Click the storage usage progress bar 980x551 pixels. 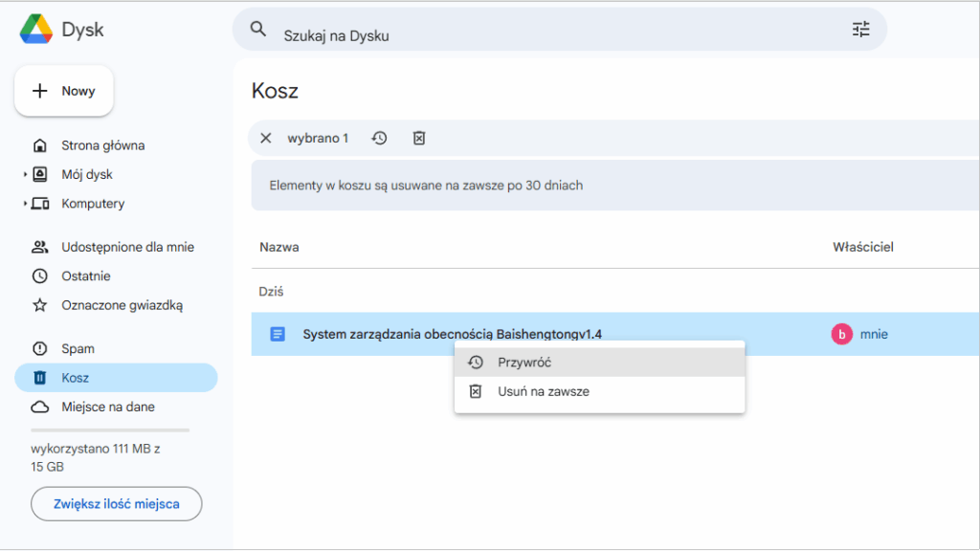coord(110,430)
